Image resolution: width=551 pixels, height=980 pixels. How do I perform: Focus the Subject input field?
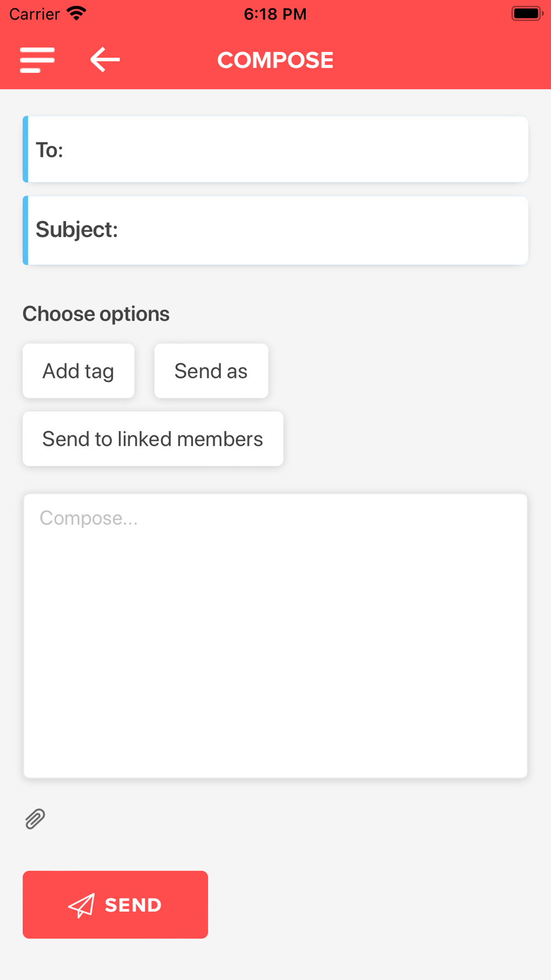coord(320,230)
